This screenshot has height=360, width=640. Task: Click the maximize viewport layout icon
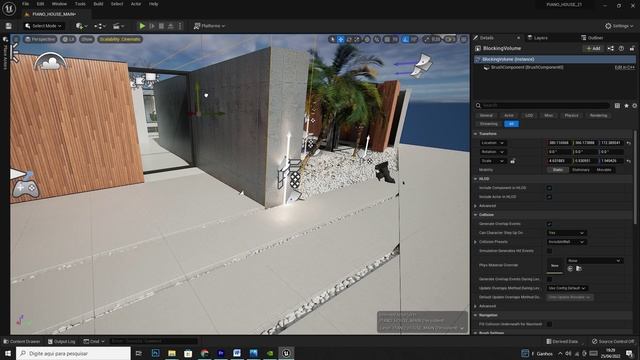(x=463, y=39)
